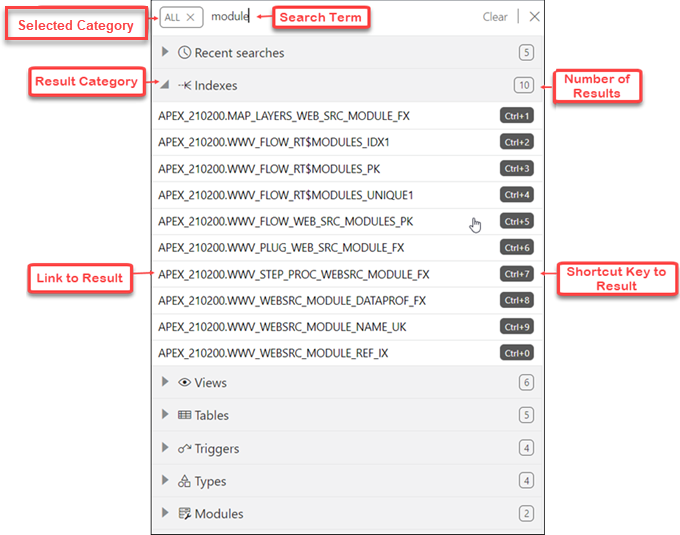Click the Tables count badge 5
680x535 pixels.
coord(526,415)
